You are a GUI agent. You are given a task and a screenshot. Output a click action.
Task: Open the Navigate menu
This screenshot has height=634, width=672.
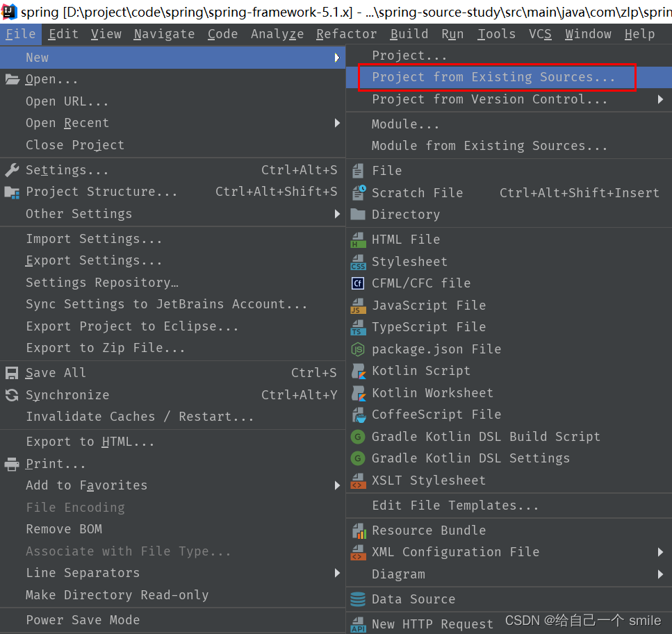pyautogui.click(x=164, y=34)
